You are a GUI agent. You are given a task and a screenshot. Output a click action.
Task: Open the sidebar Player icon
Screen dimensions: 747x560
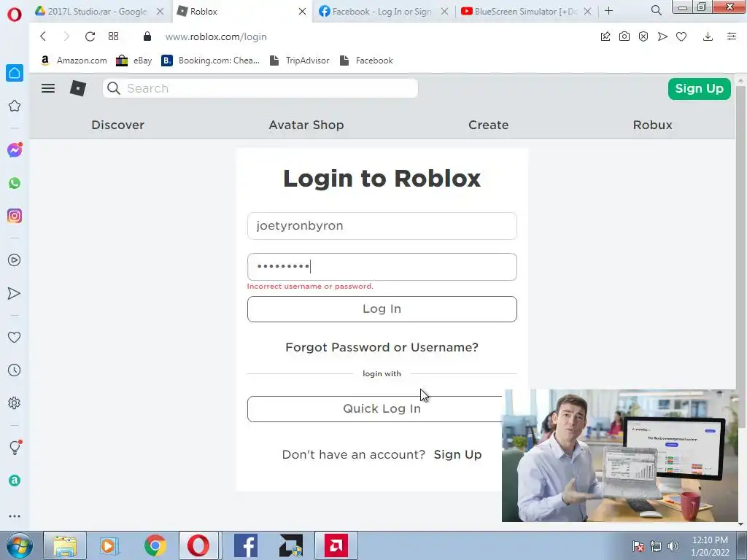tap(15, 260)
